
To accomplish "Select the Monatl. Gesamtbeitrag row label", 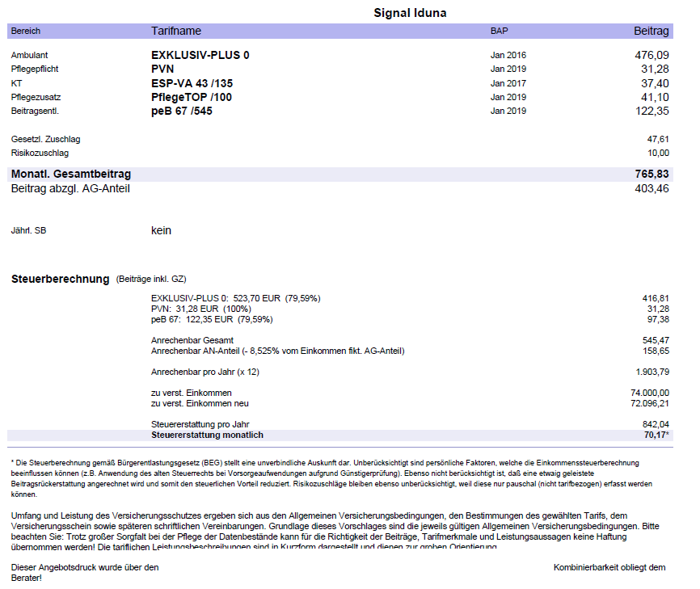I will [71, 174].
